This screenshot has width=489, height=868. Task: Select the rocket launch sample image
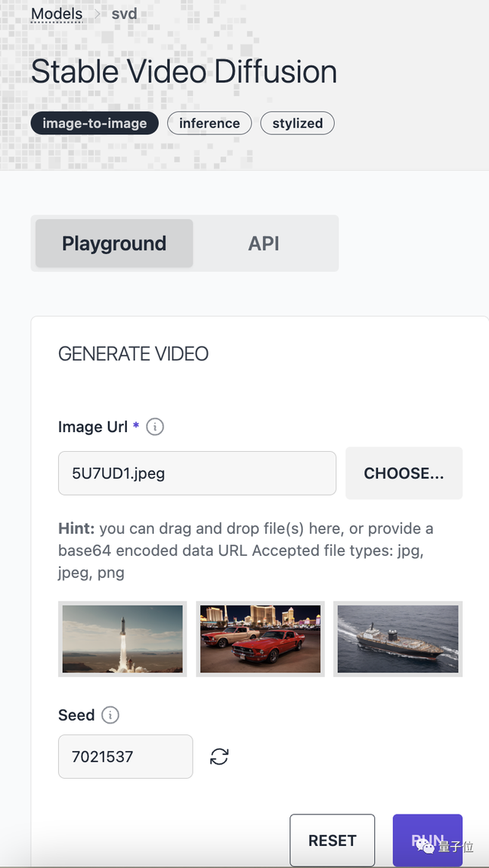(x=122, y=639)
